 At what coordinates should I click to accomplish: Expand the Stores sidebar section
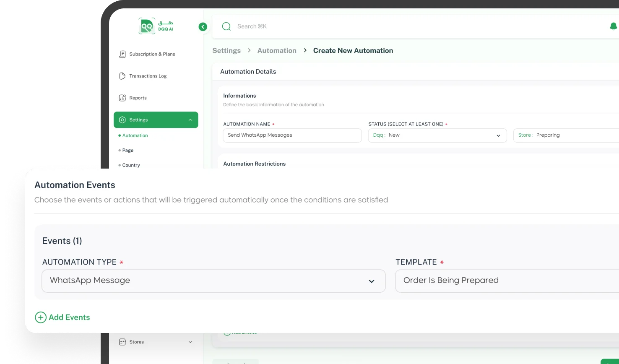click(x=190, y=342)
